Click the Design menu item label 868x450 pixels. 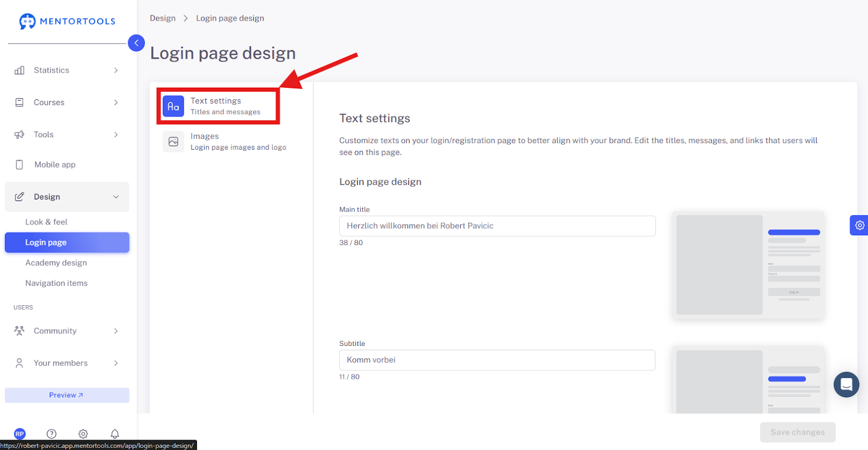point(47,197)
